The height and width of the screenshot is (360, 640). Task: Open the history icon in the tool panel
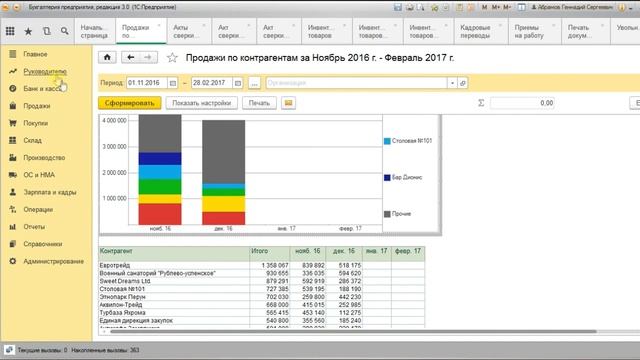pyautogui.click(x=47, y=31)
